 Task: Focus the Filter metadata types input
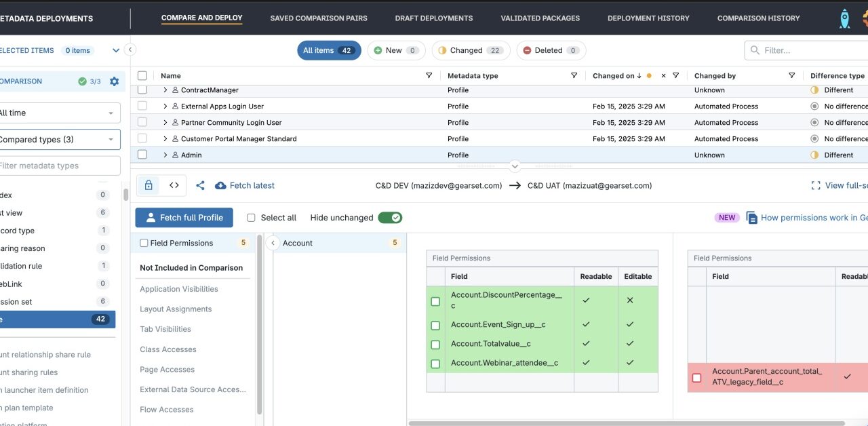tap(60, 166)
